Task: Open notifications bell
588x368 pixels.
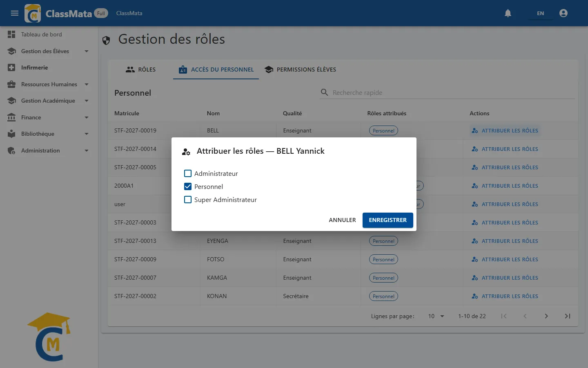Action: (508, 13)
